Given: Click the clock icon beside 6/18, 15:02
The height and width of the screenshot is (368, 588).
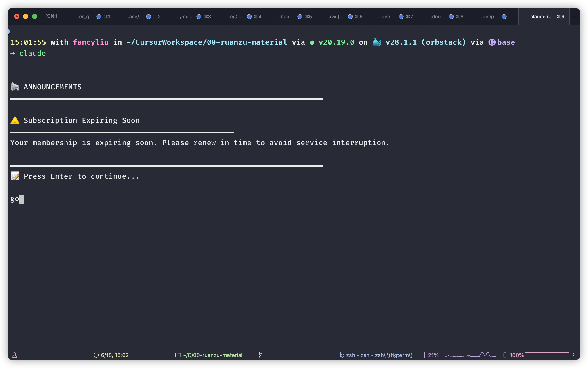Looking at the screenshot, I should 96,355.
